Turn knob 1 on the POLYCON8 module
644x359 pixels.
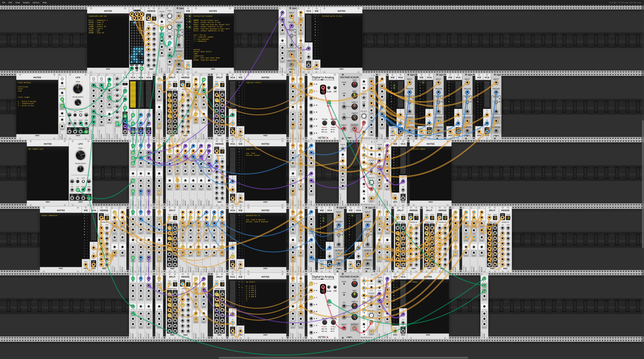click(117, 79)
